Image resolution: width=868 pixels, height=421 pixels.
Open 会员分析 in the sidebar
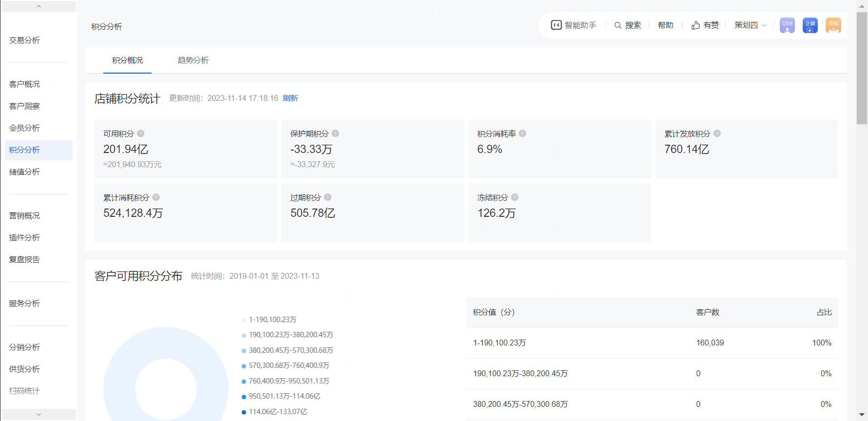(24, 128)
